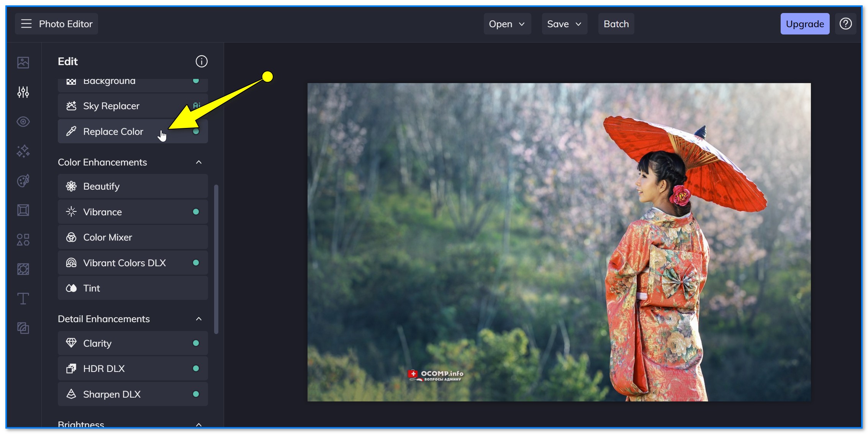The width and height of the screenshot is (868, 434).
Task: Click the Sharpen DLX icon
Action: pyautogui.click(x=71, y=394)
